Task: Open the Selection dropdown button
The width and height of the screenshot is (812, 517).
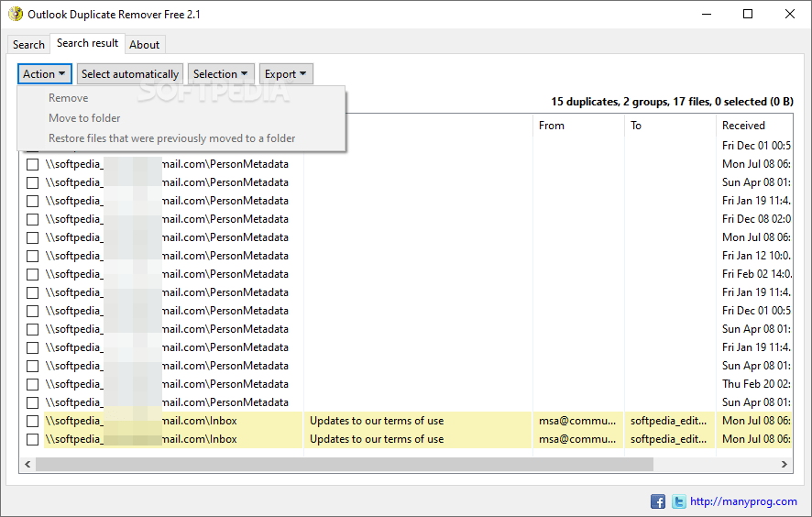Action: pos(221,74)
